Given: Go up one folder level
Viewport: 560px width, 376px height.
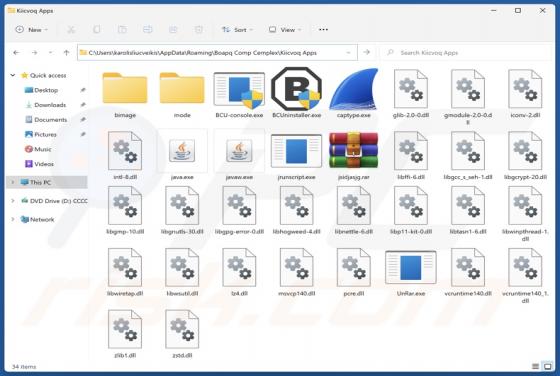Looking at the screenshot, I should tap(66, 52).
